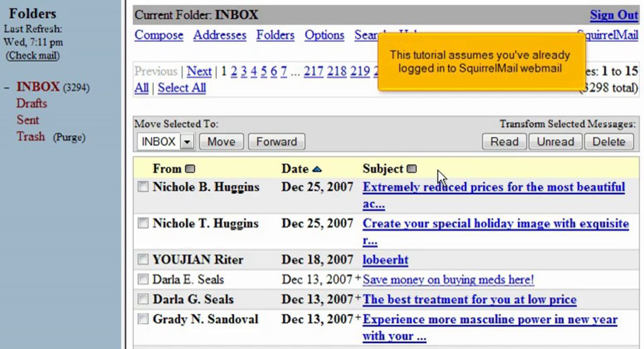Open the Move Selected To dropdown
This screenshot has height=349, width=644.
187,141
